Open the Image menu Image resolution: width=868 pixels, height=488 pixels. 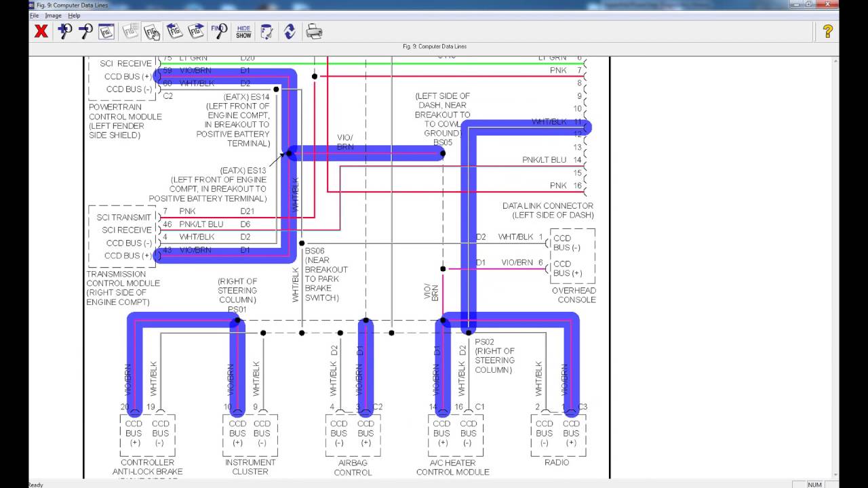click(x=53, y=16)
